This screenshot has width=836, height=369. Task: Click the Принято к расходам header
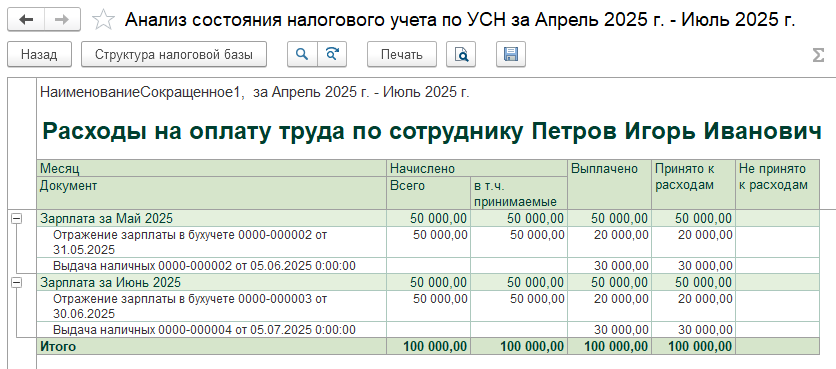[693, 184]
